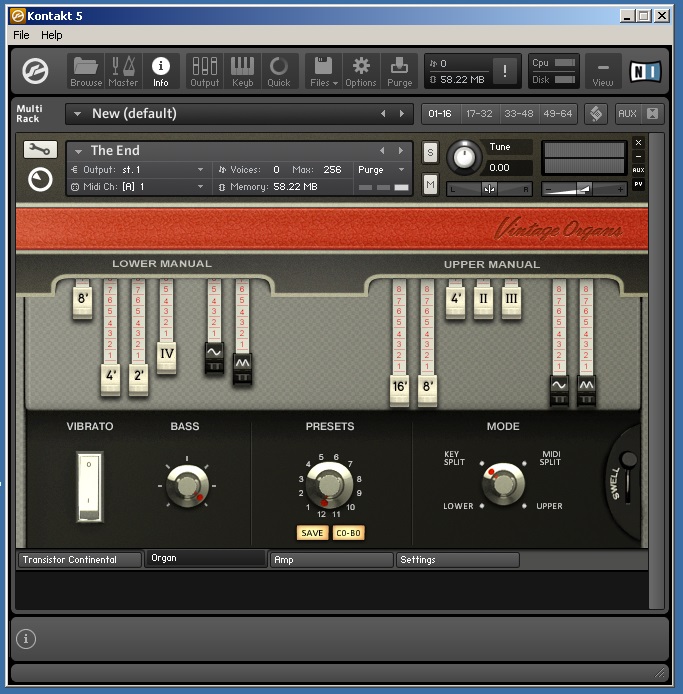Show the on-screen Keyb keyboard

[242, 70]
